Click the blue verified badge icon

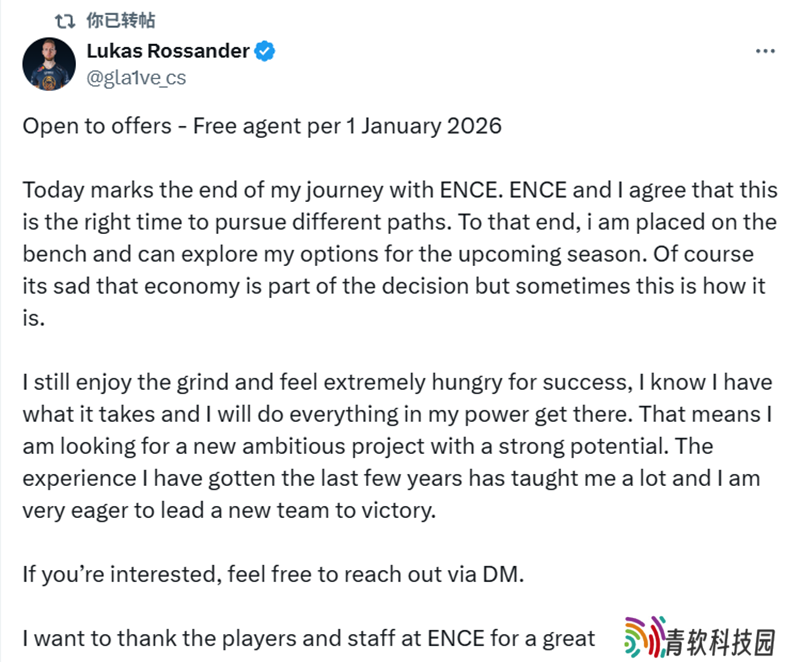tap(265, 51)
